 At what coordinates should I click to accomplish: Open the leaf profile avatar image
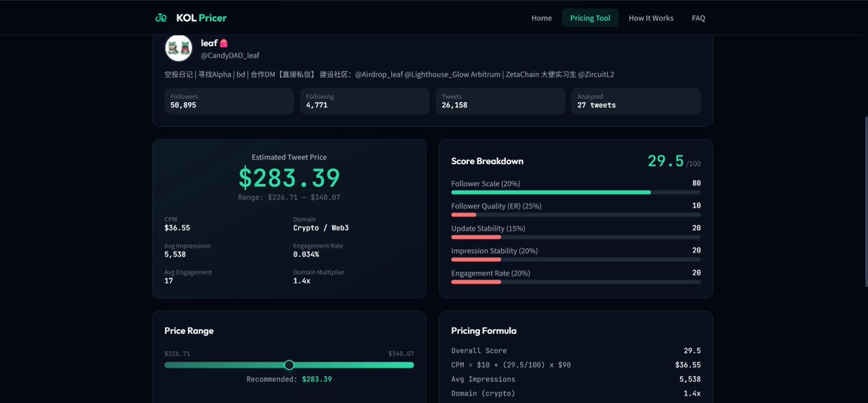tap(178, 48)
